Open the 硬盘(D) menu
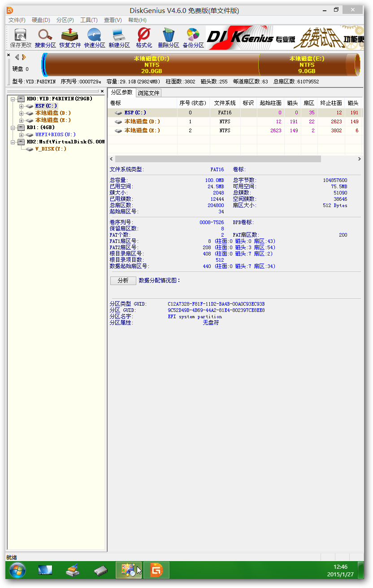 point(41,20)
